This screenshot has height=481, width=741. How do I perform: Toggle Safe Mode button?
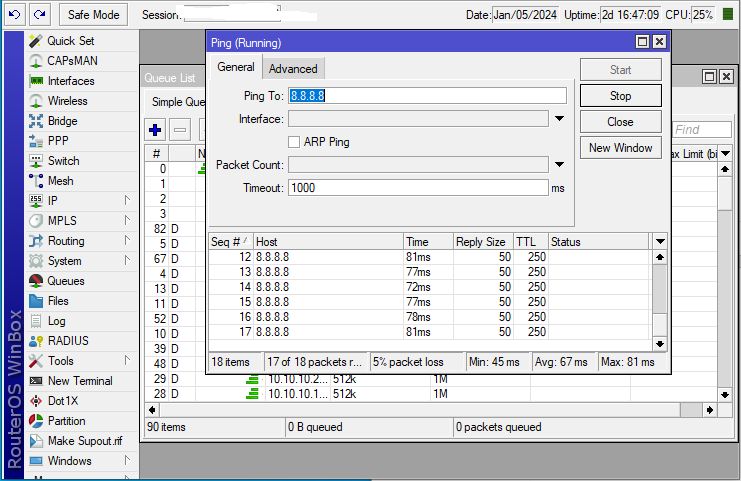tap(93, 15)
